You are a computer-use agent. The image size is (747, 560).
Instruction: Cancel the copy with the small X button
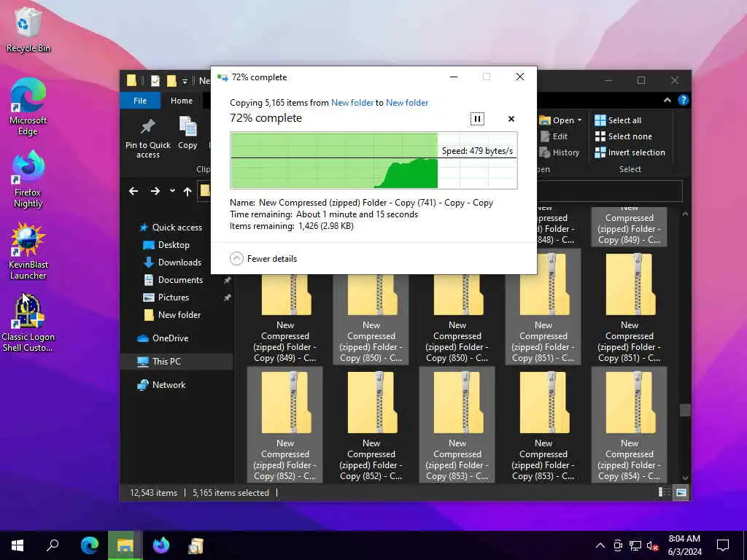(x=511, y=119)
